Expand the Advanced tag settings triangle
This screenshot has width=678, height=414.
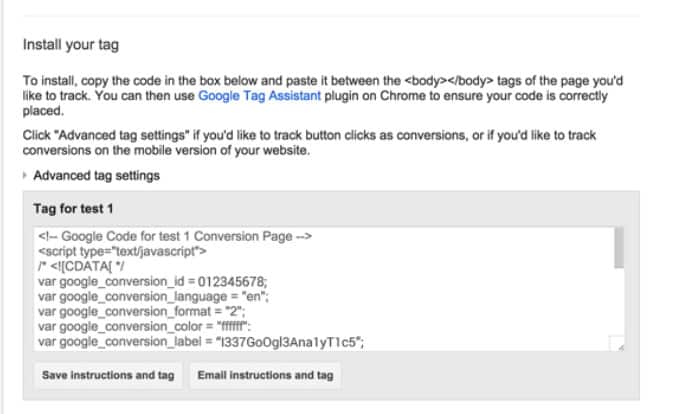[x=25, y=176]
